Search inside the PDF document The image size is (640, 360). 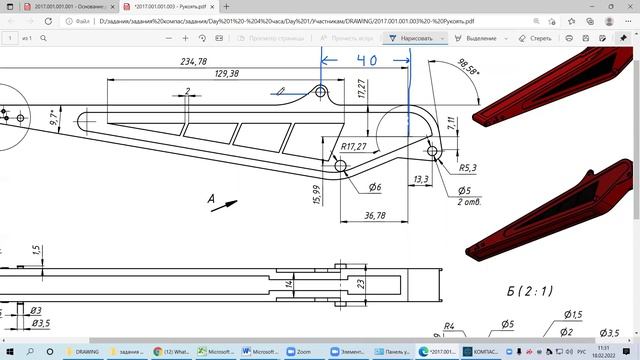click(43, 38)
